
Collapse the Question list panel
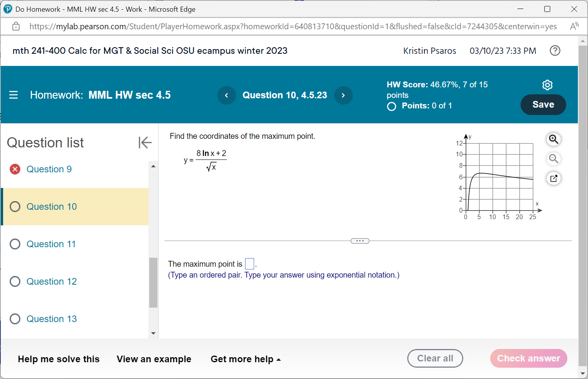pos(145,143)
